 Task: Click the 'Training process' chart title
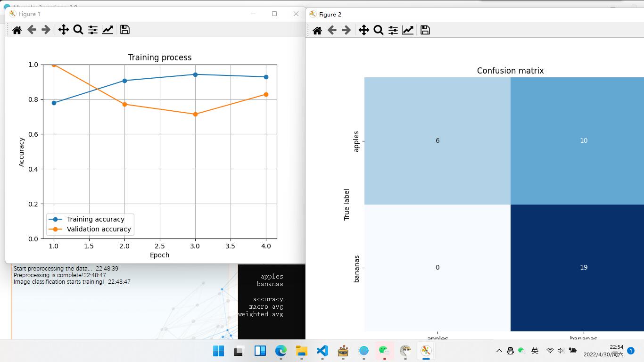click(160, 58)
